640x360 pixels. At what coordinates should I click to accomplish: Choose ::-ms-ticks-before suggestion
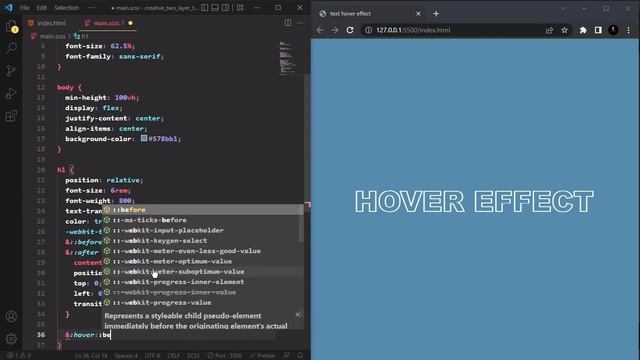point(202,220)
